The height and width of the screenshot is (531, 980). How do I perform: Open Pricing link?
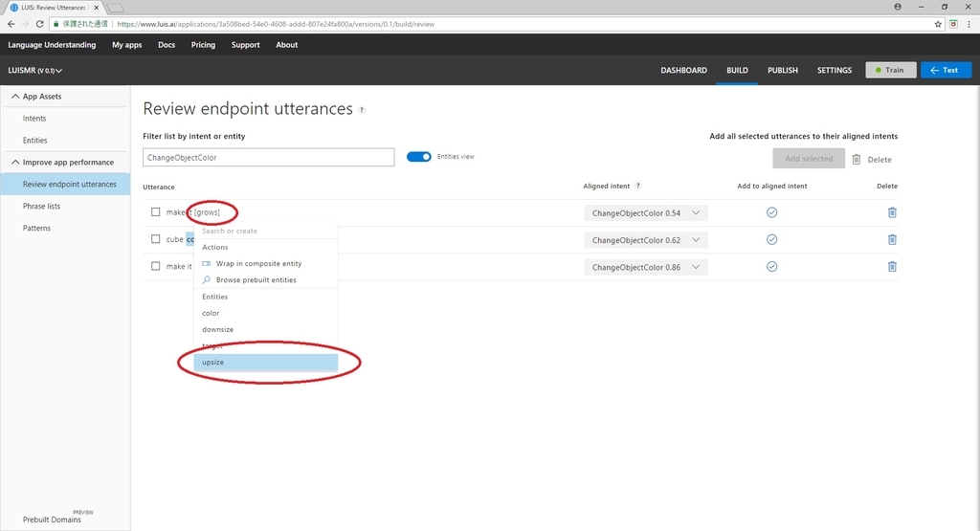coord(203,45)
